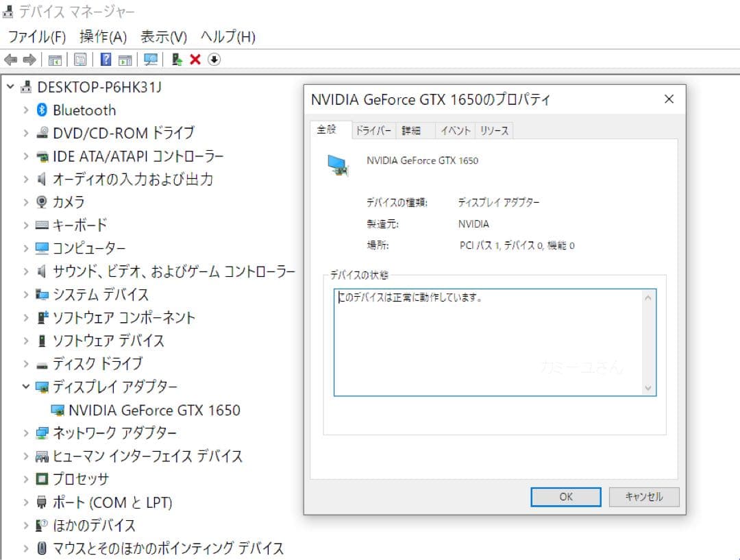
Task: Click the キャンセル button
Action: click(x=643, y=497)
